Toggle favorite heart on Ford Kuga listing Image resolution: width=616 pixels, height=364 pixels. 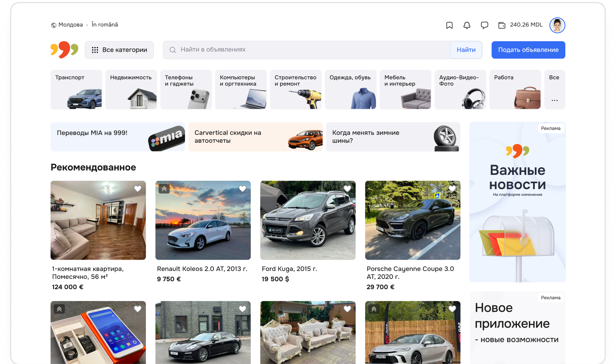coord(347,189)
